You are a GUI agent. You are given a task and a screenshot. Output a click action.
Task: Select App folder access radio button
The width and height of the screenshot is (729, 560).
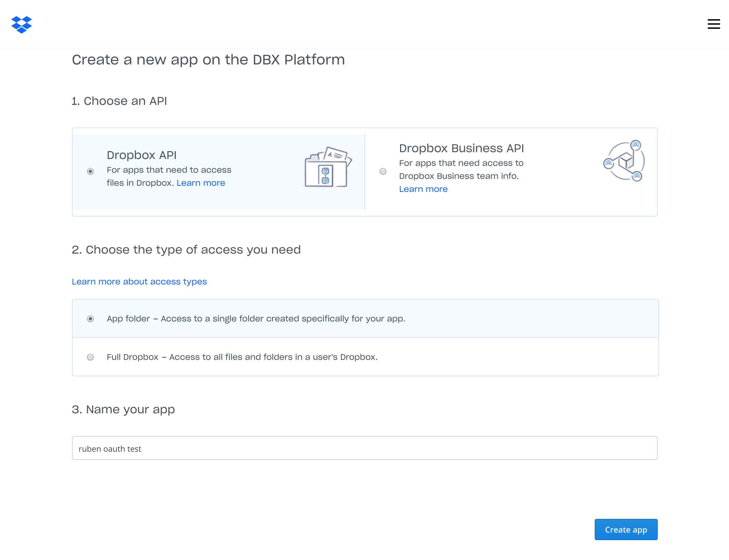tap(90, 318)
